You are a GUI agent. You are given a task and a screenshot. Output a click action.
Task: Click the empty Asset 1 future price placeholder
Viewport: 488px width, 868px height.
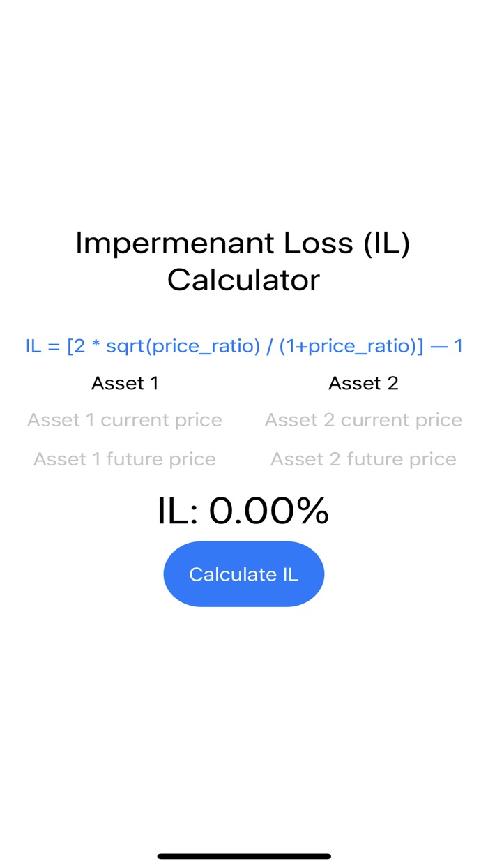[124, 458]
